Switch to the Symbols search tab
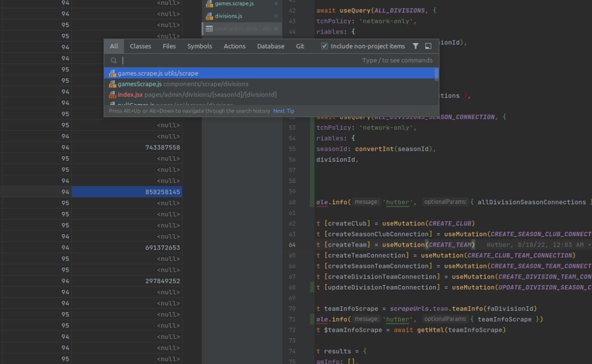592x364 pixels. [200, 46]
